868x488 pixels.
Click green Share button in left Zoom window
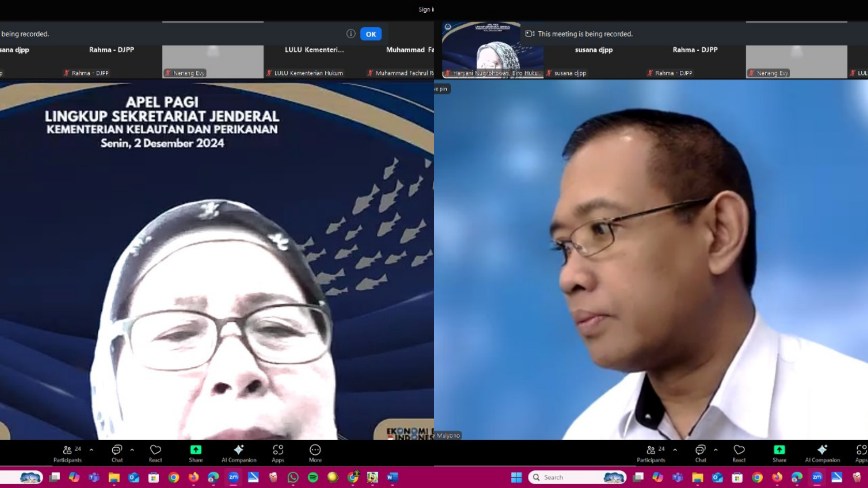[196, 453]
